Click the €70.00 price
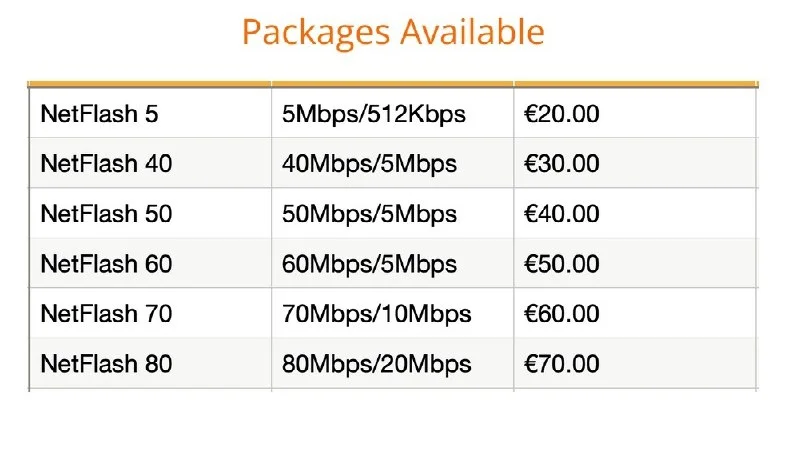 [562, 364]
